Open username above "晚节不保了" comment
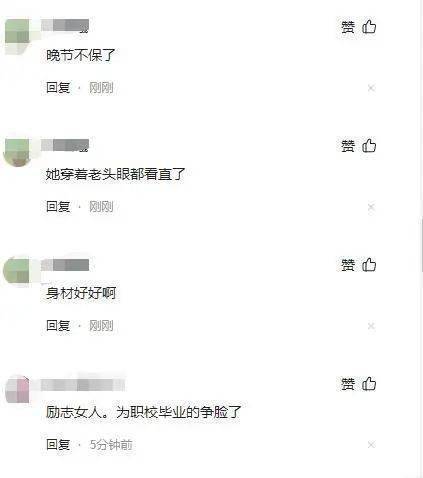The width and height of the screenshot is (423, 478). click(65, 26)
